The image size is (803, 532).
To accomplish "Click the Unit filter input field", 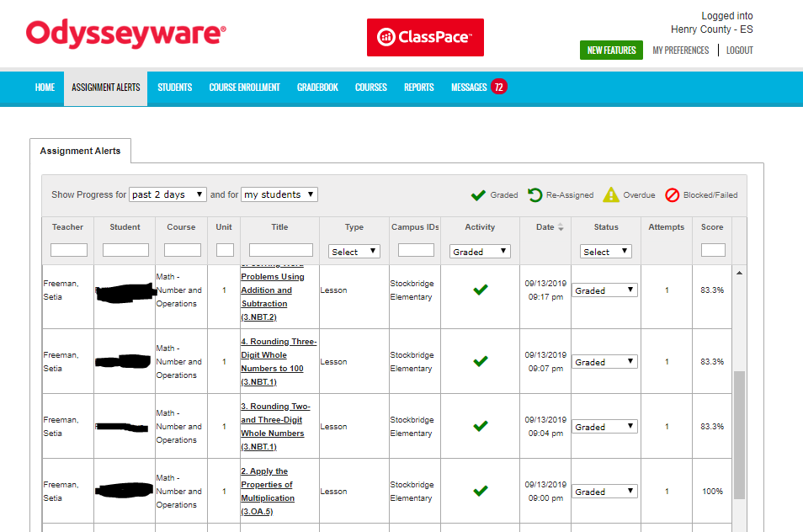I will tap(225, 250).
